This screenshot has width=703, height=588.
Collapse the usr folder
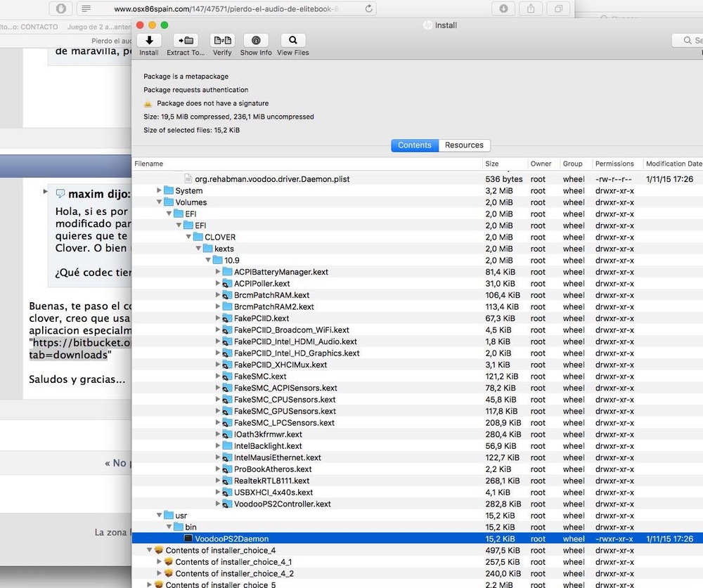(159, 516)
